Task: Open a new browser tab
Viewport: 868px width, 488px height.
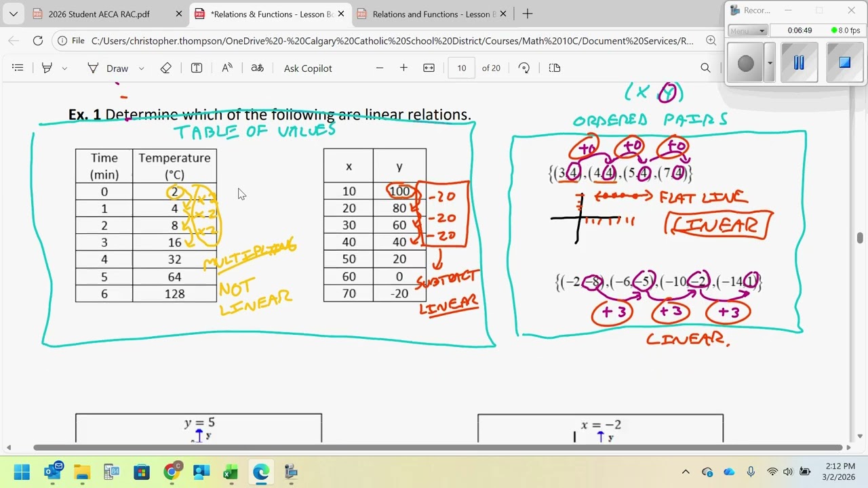Action: tap(528, 14)
